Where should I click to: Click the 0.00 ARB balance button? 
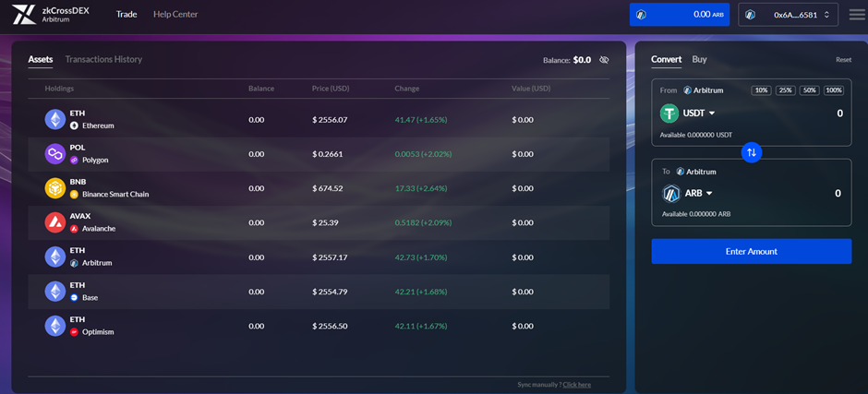tap(680, 15)
